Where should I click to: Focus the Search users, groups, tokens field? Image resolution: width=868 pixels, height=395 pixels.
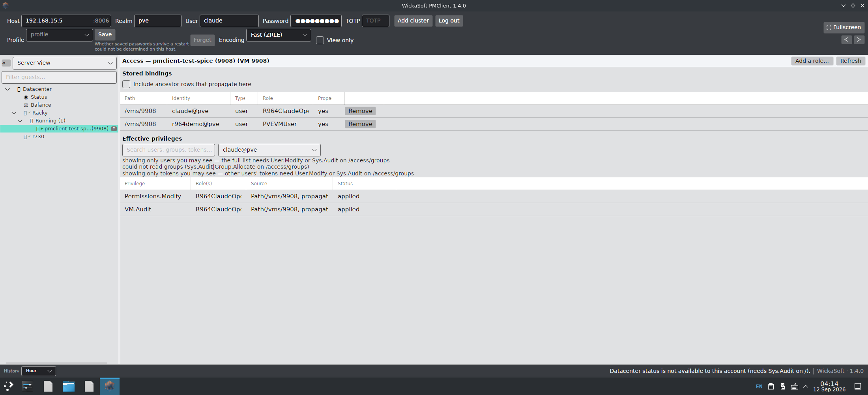pyautogui.click(x=168, y=150)
